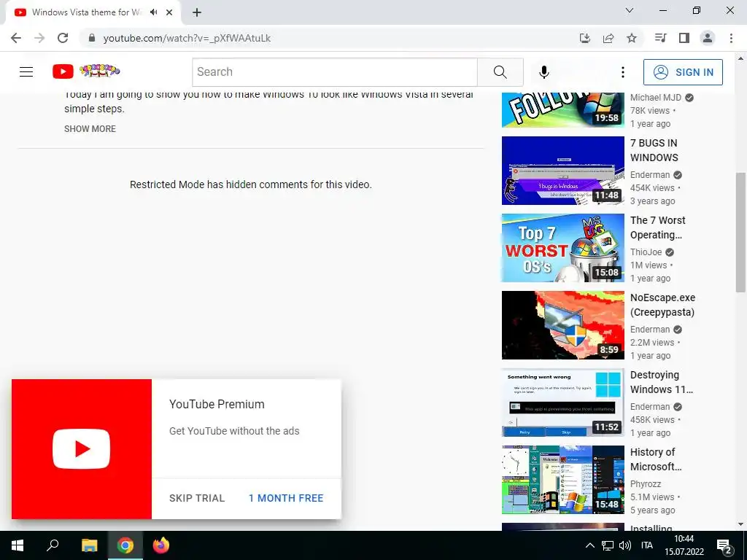
Task: Expand description with SHOW MORE
Action: [90, 128]
